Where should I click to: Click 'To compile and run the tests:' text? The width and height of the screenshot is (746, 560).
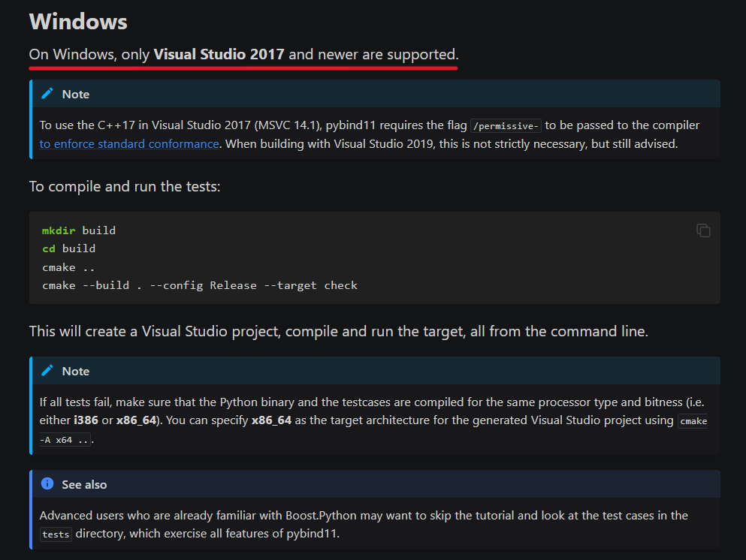click(x=125, y=186)
